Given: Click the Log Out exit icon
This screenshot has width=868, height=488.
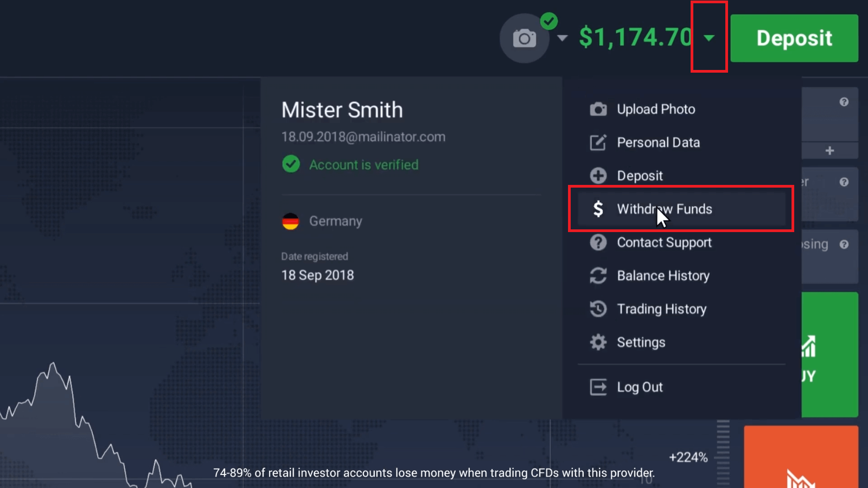Looking at the screenshot, I should 598,387.
